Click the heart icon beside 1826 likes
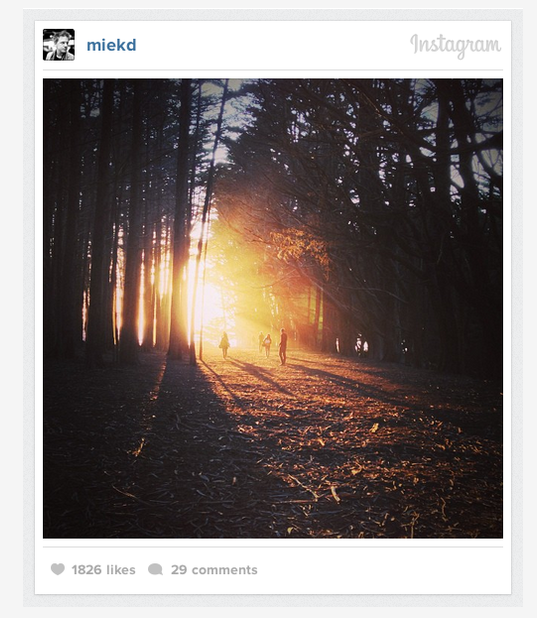Image resolution: width=537 pixels, height=618 pixels. 58,569
